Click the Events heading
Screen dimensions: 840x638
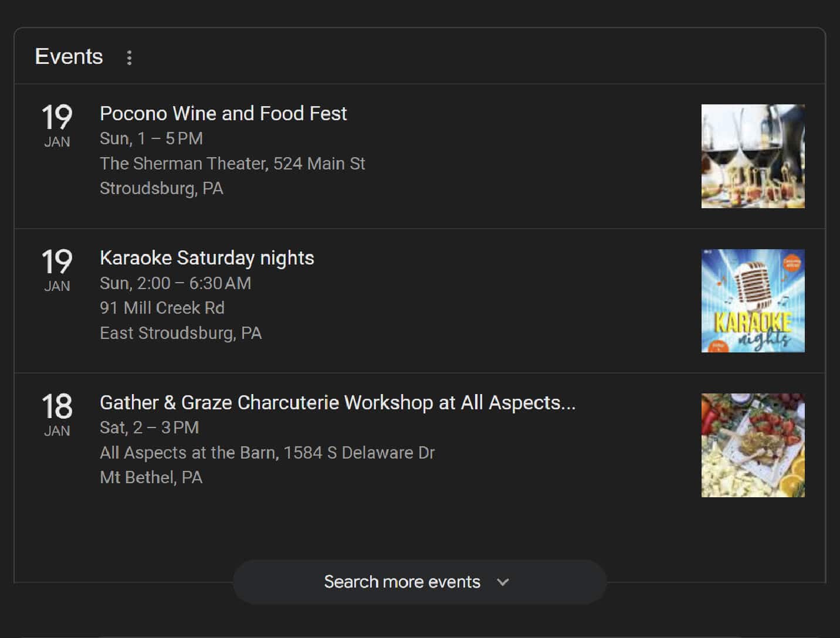[69, 57]
